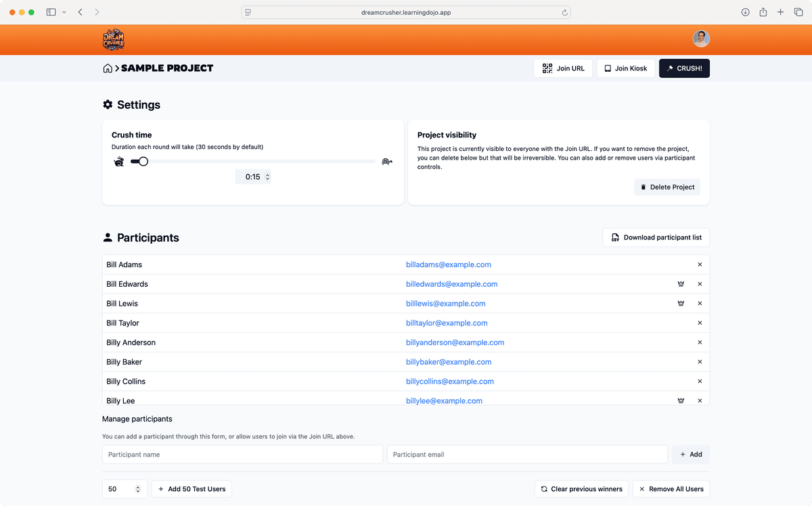812x506 pixels.
Task: Focus the Participant email field
Action: pyautogui.click(x=527, y=455)
